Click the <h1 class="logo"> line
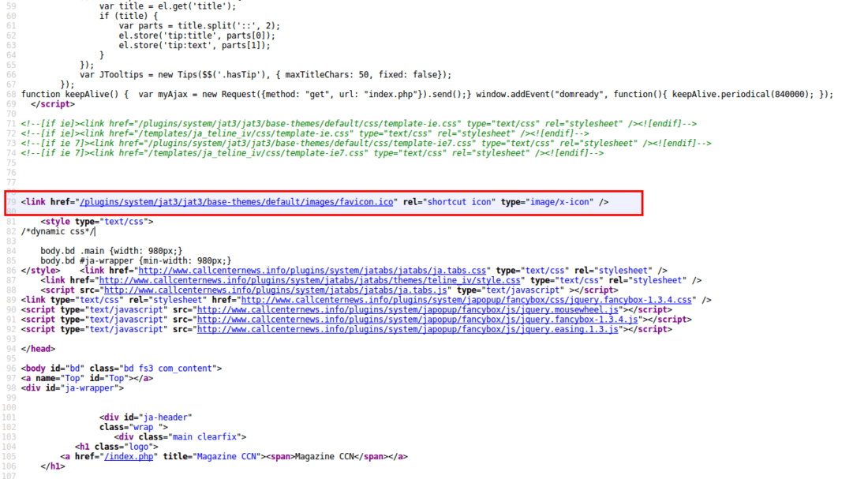This screenshot has height=479, width=868. tap(116, 447)
